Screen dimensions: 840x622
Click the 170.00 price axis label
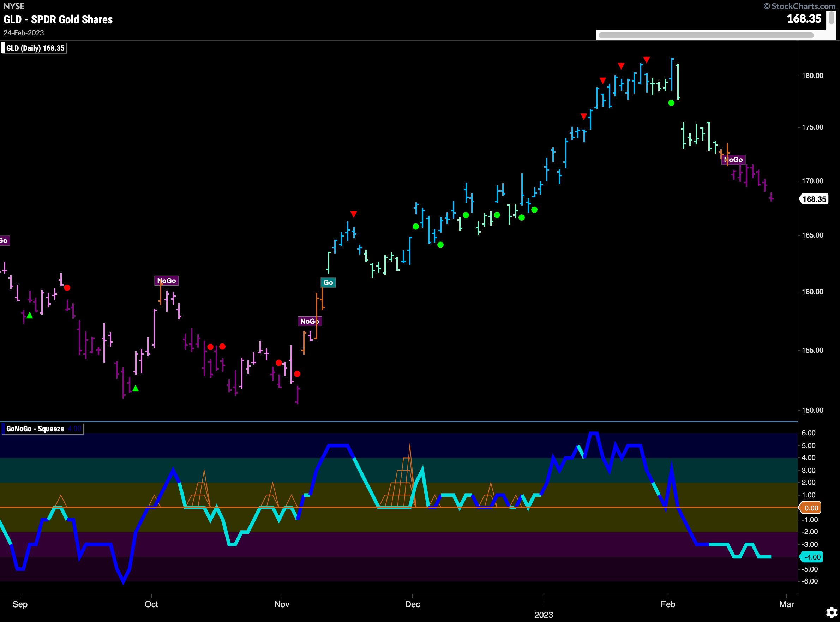click(812, 181)
